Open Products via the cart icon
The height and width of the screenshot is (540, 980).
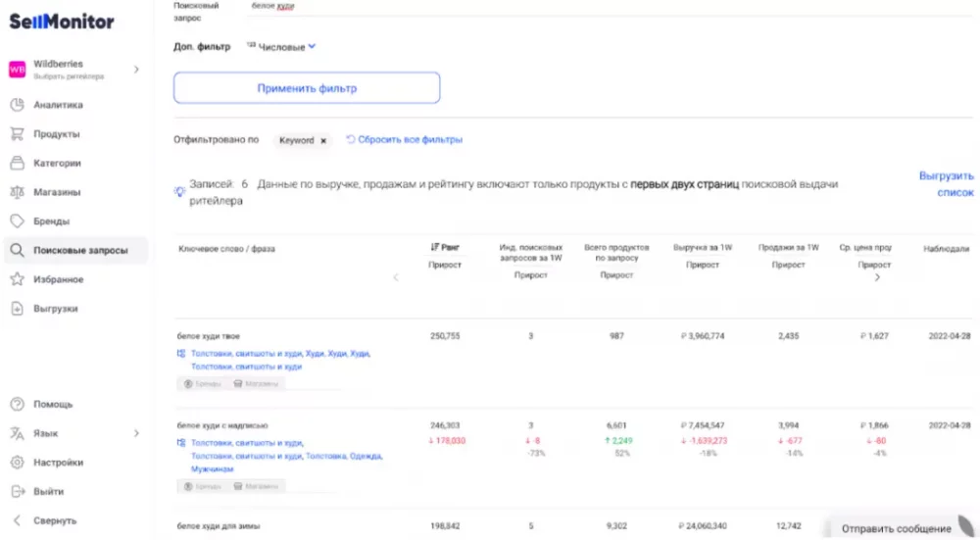[x=17, y=134]
